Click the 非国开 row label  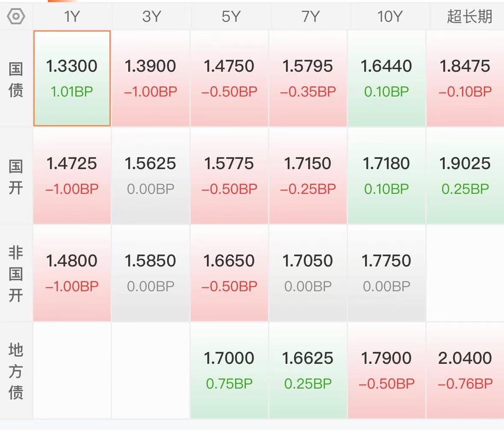point(16,274)
